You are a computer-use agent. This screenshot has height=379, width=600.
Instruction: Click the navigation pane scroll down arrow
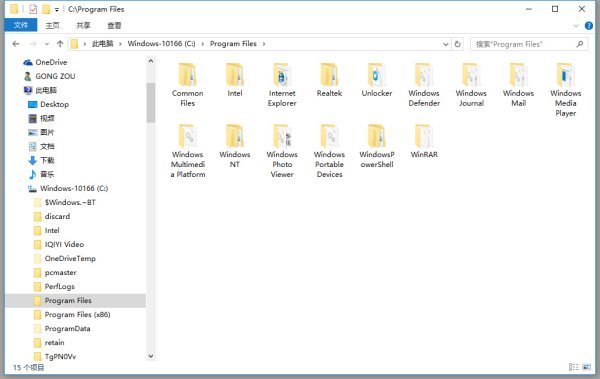tap(151, 356)
